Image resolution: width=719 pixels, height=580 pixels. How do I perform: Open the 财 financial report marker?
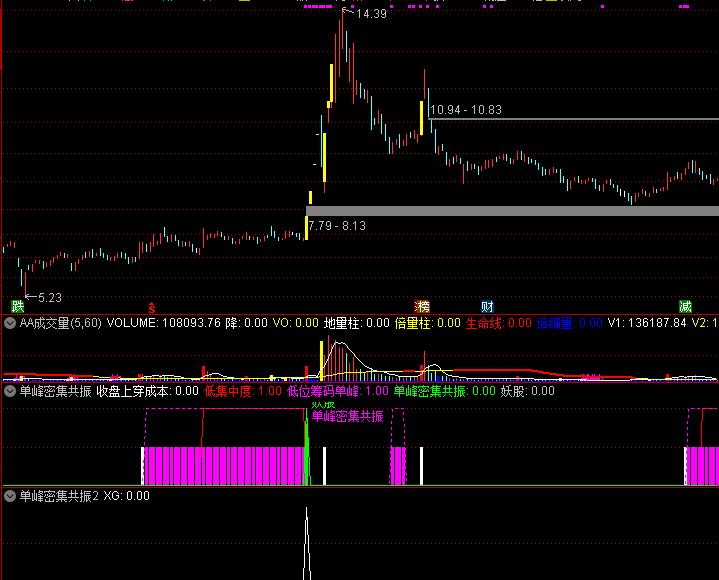point(487,306)
